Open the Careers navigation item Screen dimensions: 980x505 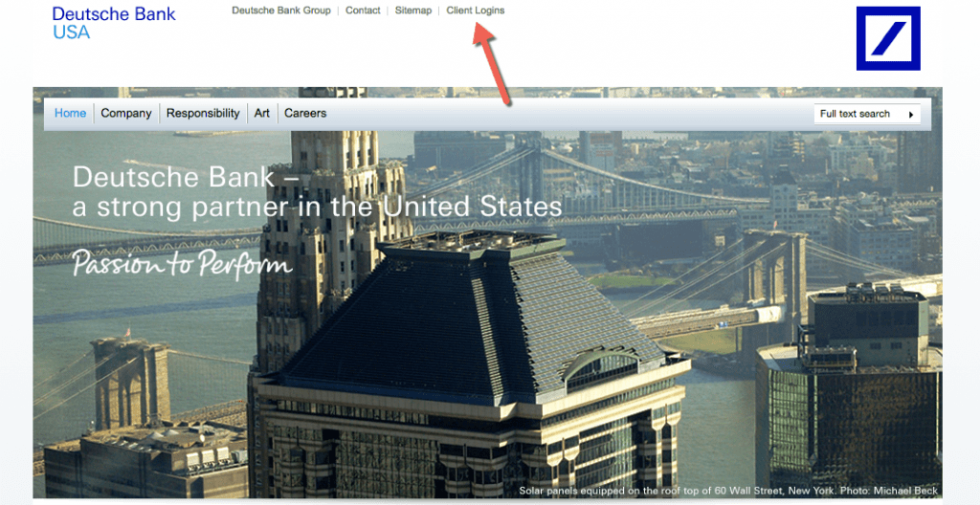(x=305, y=113)
